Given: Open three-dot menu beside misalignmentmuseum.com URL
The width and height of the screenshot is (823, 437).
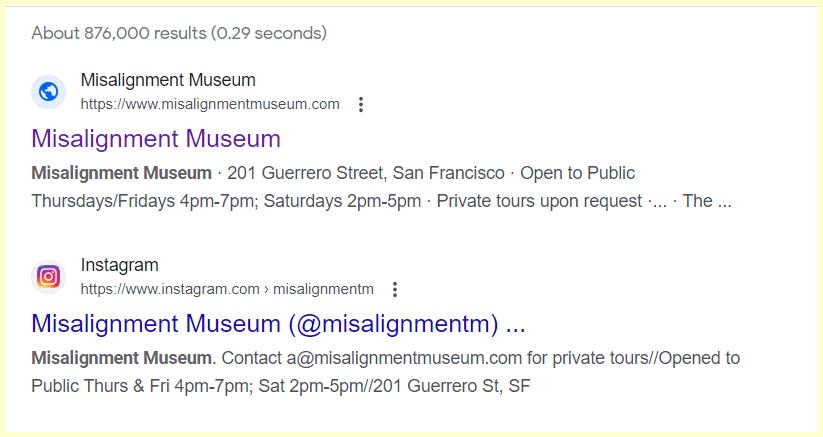Looking at the screenshot, I should click(x=362, y=104).
